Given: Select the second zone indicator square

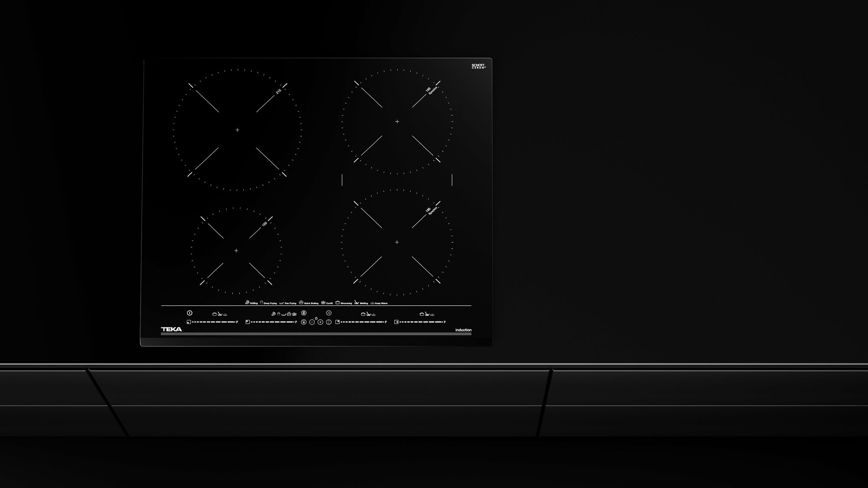Looking at the screenshot, I should (247, 322).
